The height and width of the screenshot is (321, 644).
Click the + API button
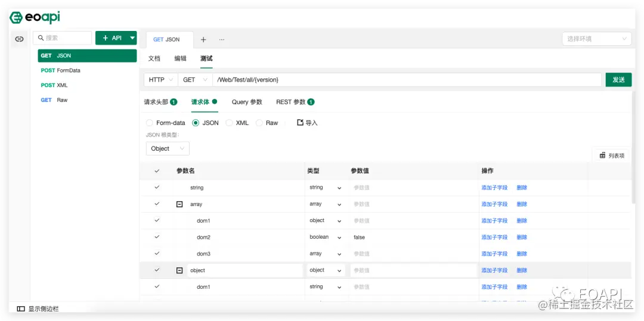[x=112, y=38]
